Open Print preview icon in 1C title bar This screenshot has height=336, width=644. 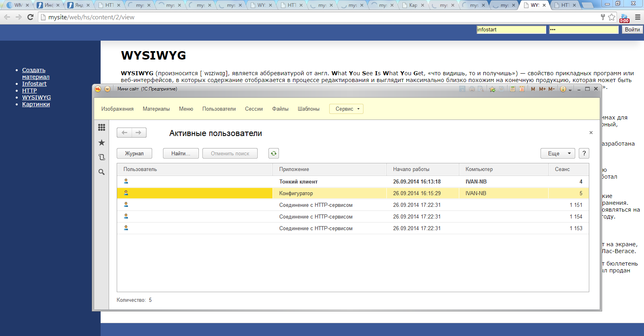coord(481,89)
